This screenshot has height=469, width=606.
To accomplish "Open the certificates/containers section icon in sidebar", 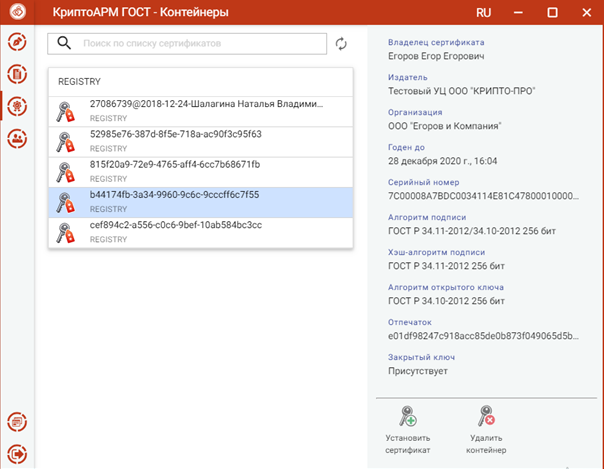I will click(x=17, y=106).
